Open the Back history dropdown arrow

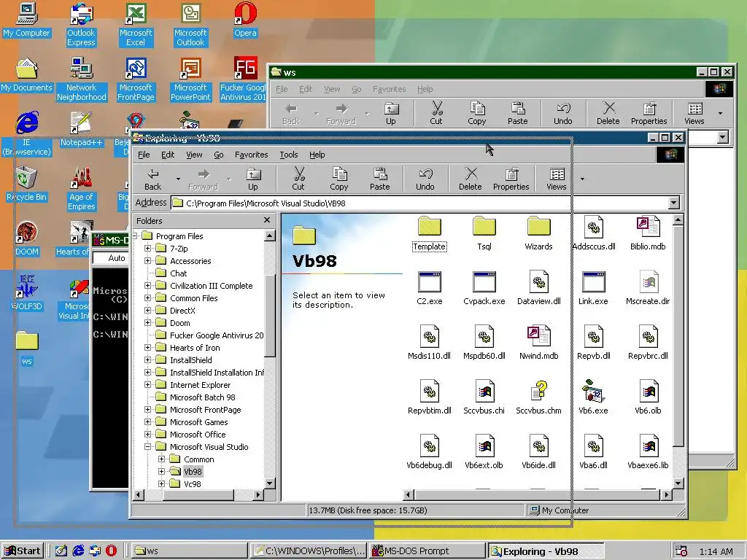178,179
